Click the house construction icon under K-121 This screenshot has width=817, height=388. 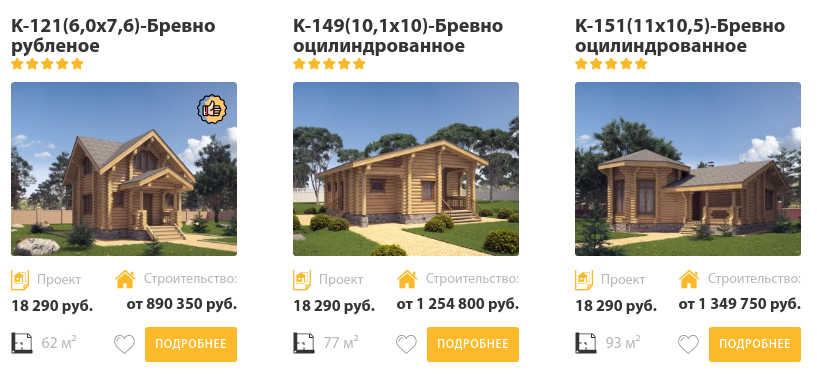click(125, 279)
